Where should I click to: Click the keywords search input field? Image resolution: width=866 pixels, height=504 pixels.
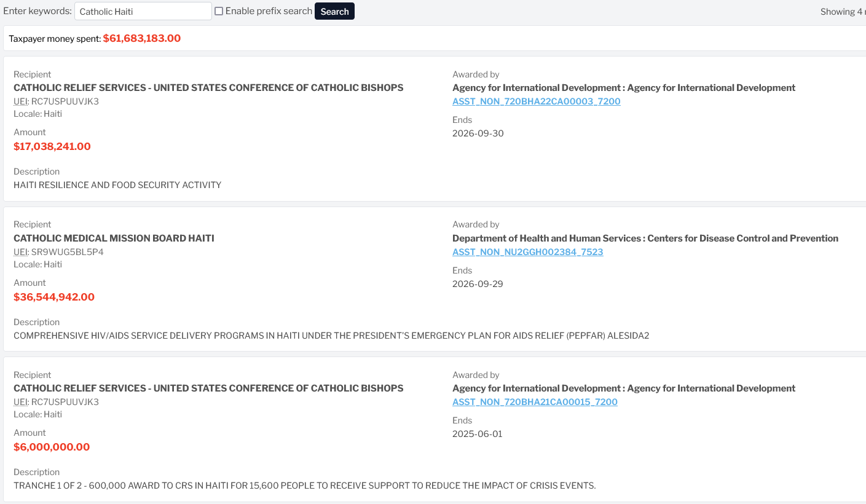[x=143, y=11]
